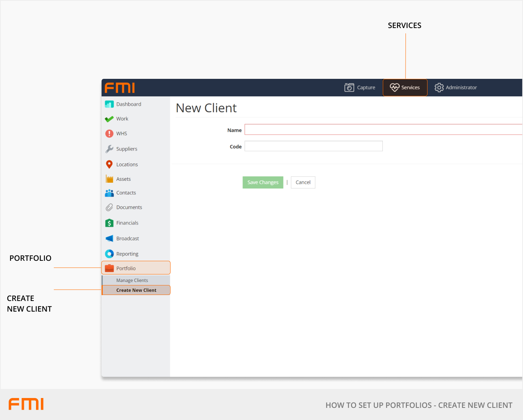Open Financials via dollar sign icon
This screenshot has height=420, width=523.
pyautogui.click(x=109, y=223)
